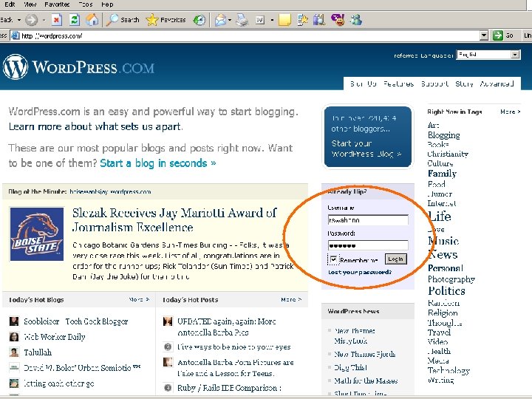Go to the Advanced tab
The height and width of the screenshot is (399, 532).
[497, 83]
